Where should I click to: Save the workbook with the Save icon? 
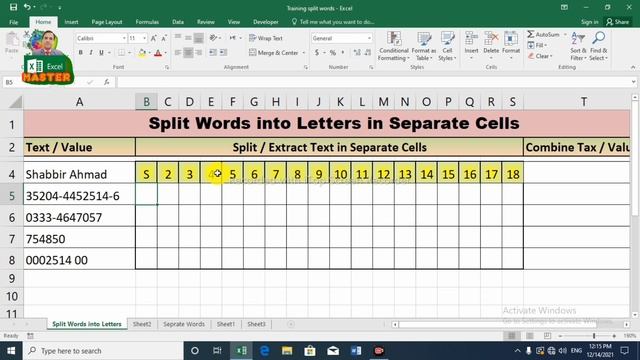[13, 7]
